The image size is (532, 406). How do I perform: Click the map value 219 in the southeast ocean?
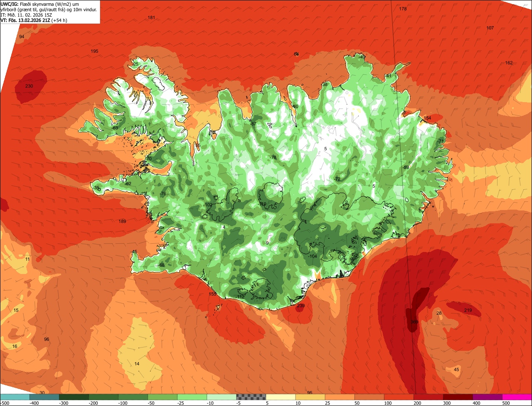pyautogui.click(x=468, y=311)
